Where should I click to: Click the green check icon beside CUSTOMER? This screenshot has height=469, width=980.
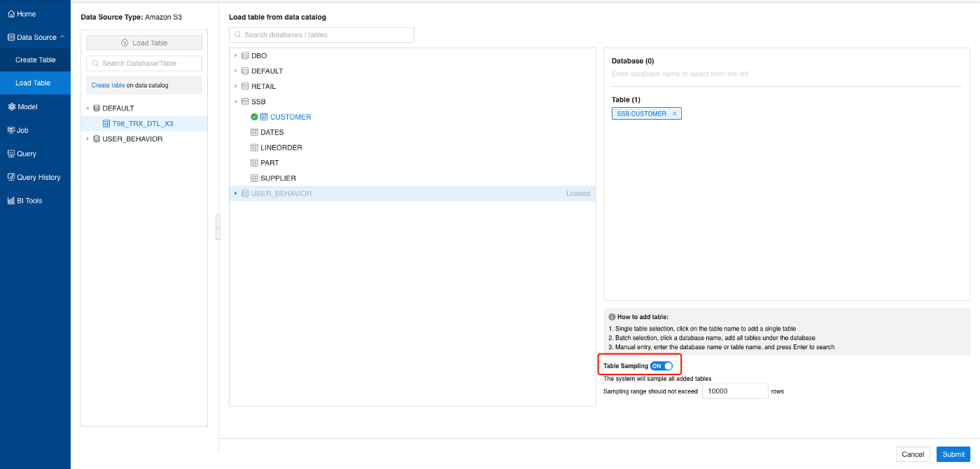[254, 117]
